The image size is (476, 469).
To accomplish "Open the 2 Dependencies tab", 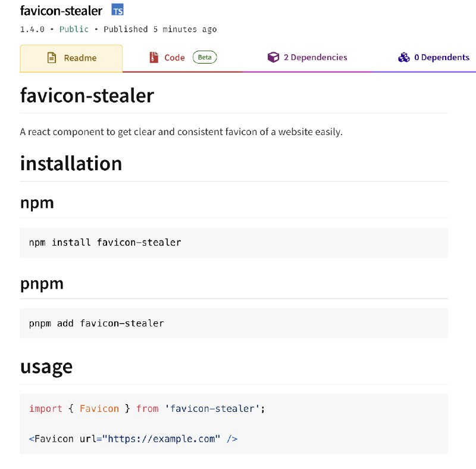I will [307, 57].
